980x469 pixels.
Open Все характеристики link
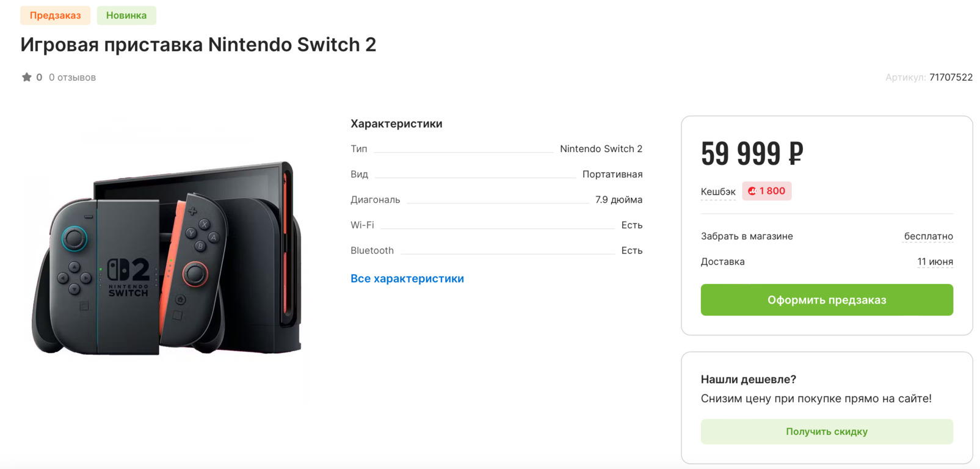[407, 278]
